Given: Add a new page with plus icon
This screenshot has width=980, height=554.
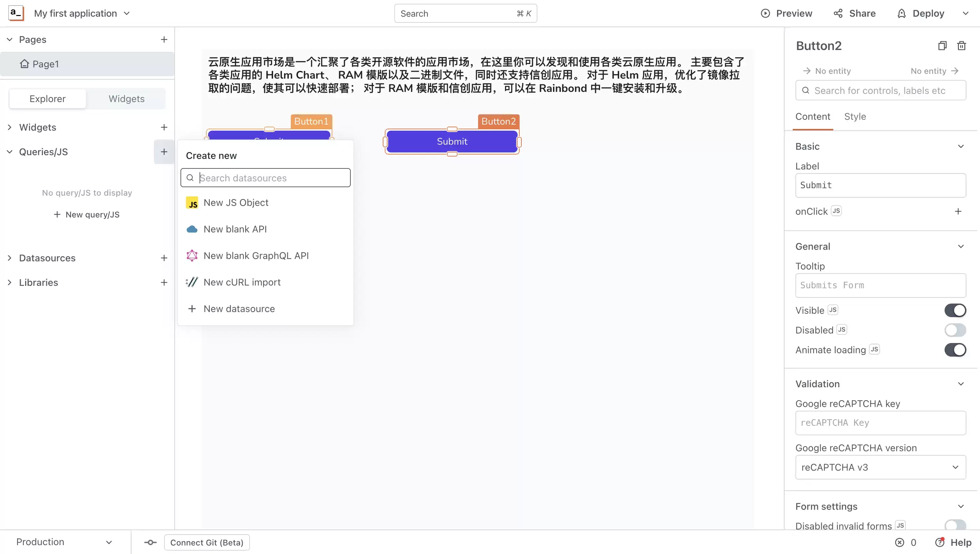Looking at the screenshot, I should pyautogui.click(x=164, y=39).
